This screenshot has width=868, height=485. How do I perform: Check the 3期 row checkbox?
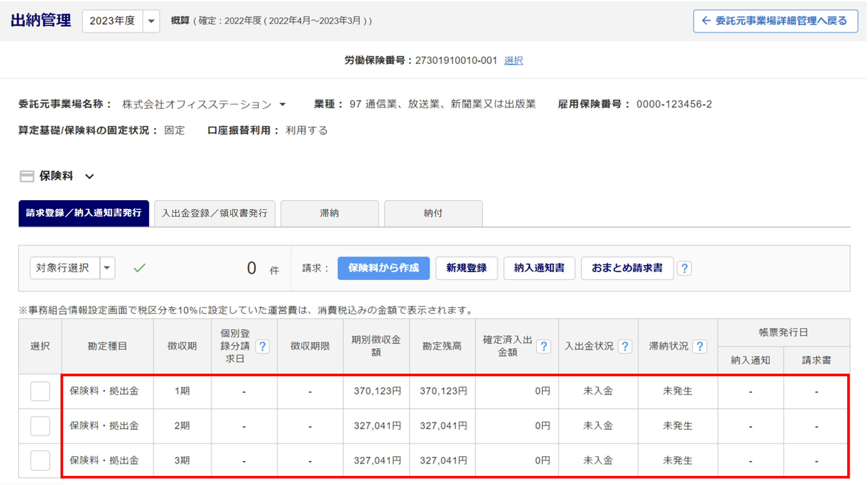(x=40, y=461)
